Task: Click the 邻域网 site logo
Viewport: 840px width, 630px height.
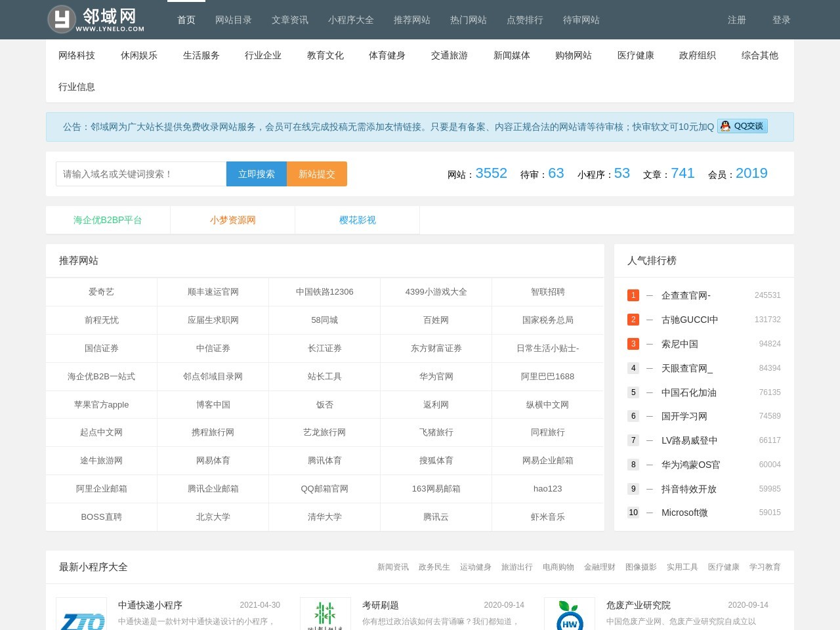Action: click(x=96, y=20)
